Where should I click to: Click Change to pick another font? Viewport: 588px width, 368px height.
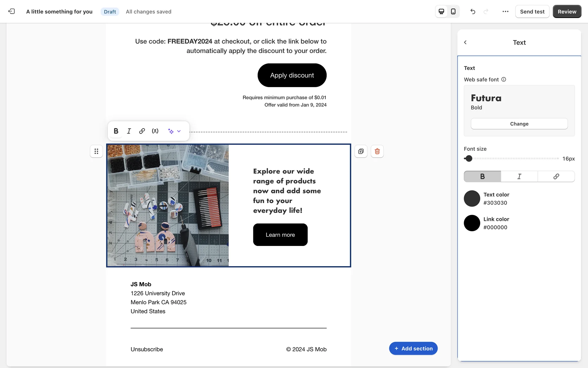coord(519,124)
